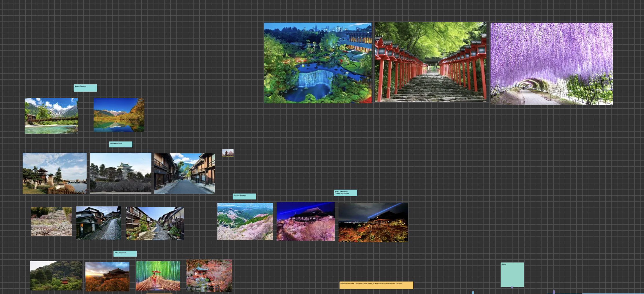644x294 pixels.
Task: Click the purple connector dot below Kyoto note
Action: (512, 287)
